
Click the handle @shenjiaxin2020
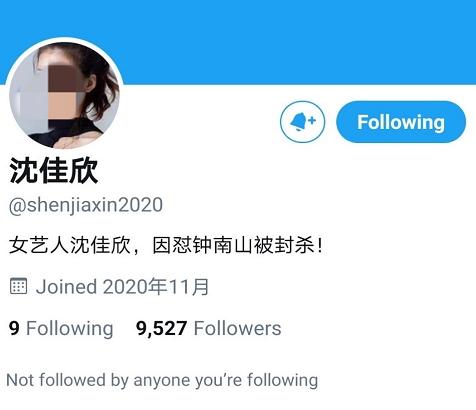(86, 205)
